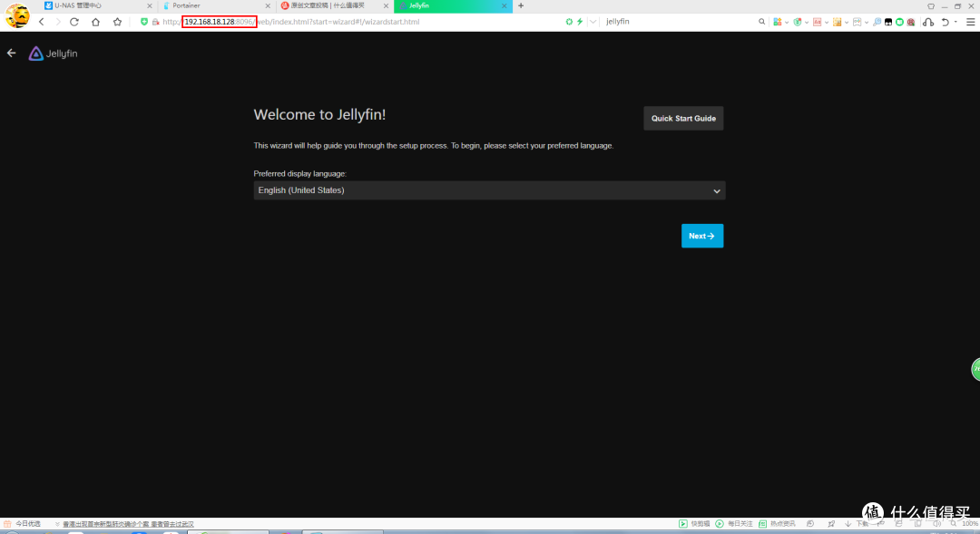Screen dimensions: 980x534
Task: Click the browser back arrow button
Action: pyautogui.click(x=41, y=22)
